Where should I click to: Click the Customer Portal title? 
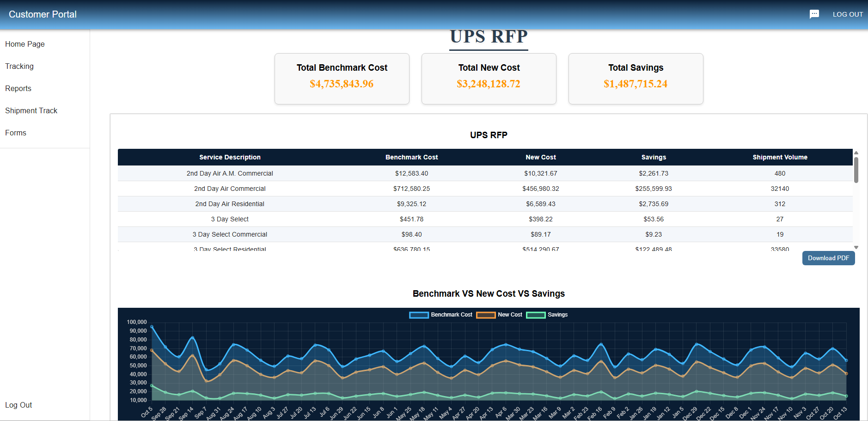(x=43, y=14)
